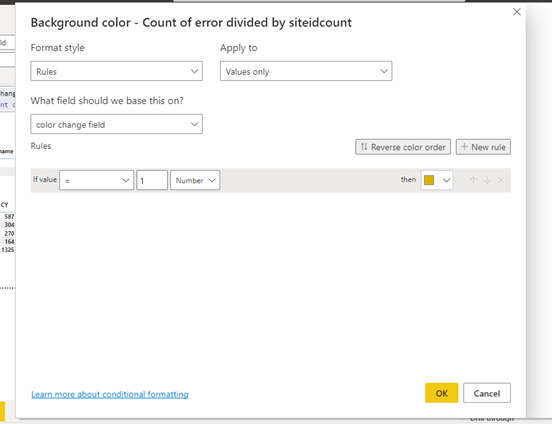Click the CY column header behind dialog
The height and width of the screenshot is (424, 552).
click(x=5, y=205)
